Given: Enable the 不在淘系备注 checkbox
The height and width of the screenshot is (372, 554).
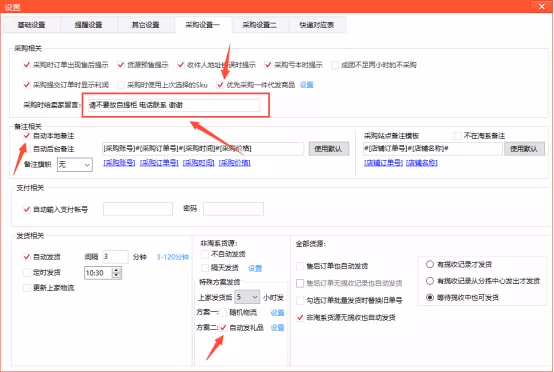Looking at the screenshot, I should click(457, 136).
